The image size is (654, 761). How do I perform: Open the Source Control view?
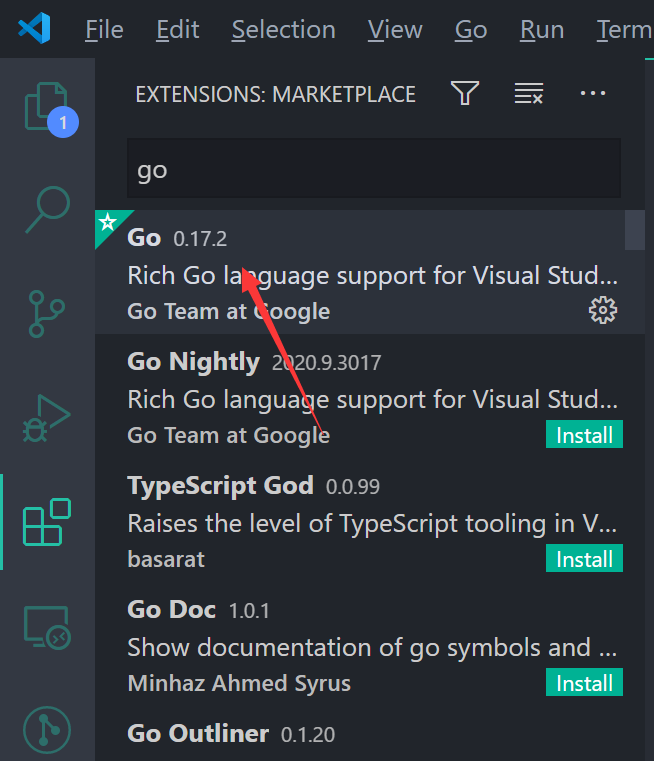(46, 314)
